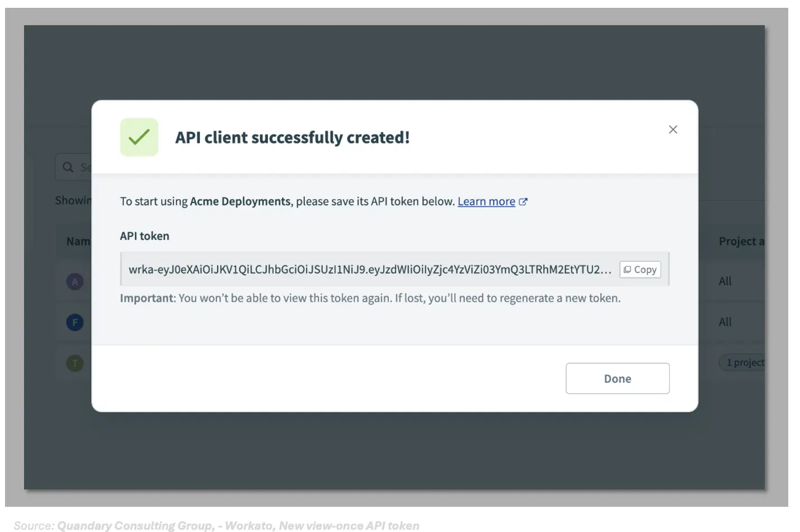800x532 pixels.
Task: Select the second All project access entry
Action: click(x=724, y=322)
